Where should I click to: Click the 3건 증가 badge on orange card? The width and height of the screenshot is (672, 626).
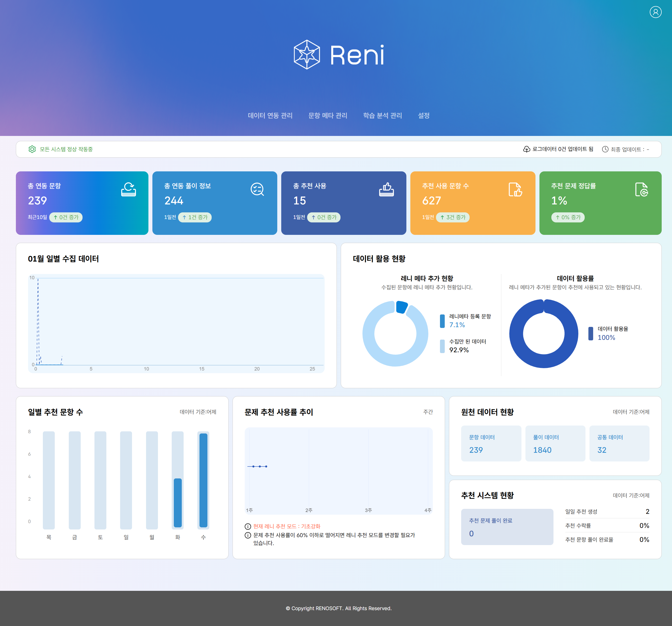tap(453, 217)
